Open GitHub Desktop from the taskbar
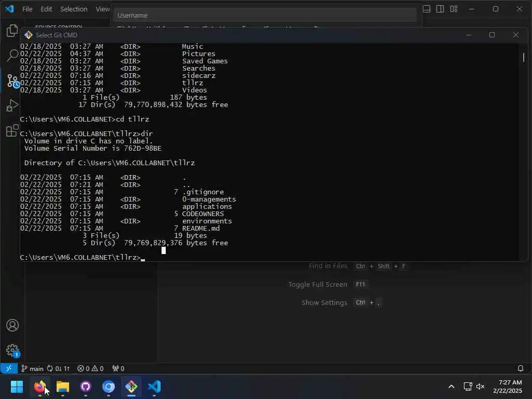 coord(86,387)
